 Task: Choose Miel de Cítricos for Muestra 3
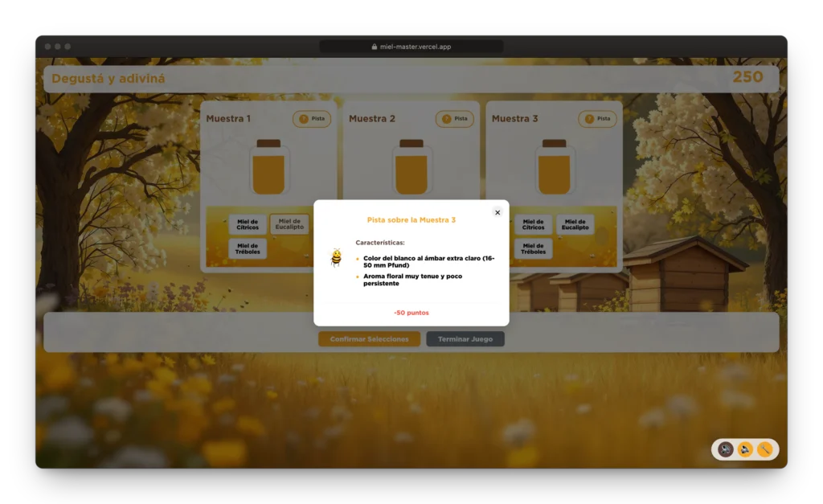click(534, 224)
